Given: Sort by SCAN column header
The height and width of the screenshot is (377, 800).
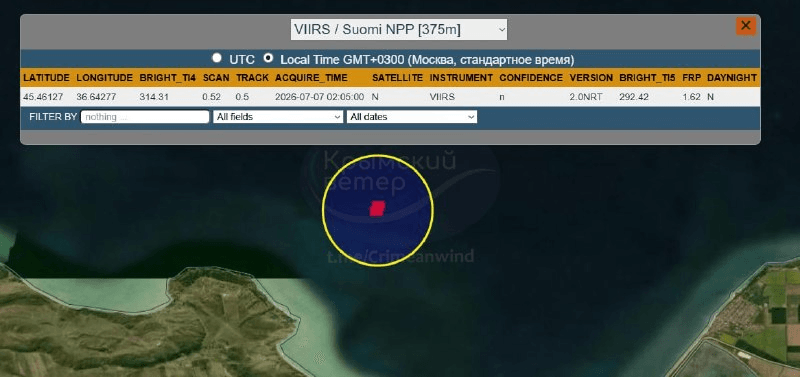Looking at the screenshot, I should pyautogui.click(x=216, y=78).
